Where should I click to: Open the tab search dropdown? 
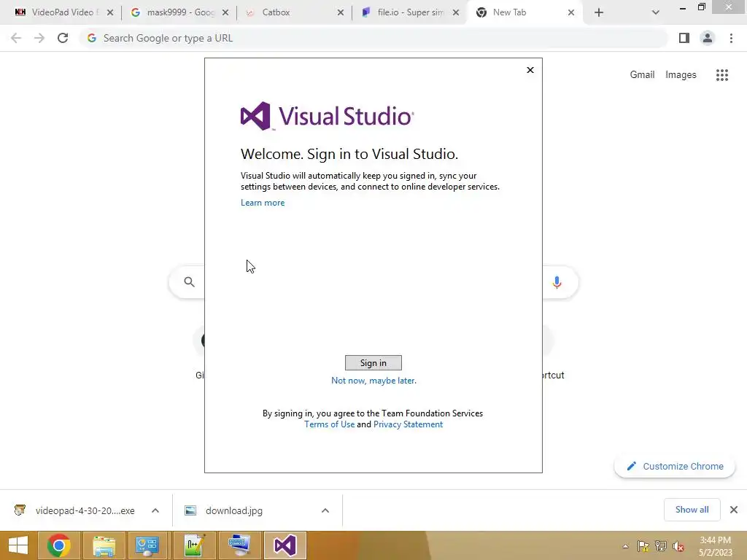coord(656,13)
